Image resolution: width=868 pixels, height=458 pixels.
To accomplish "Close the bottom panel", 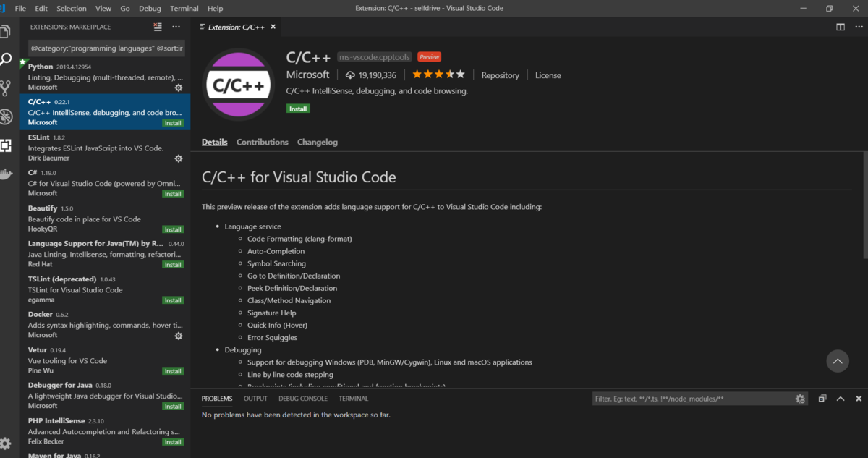I will [859, 399].
